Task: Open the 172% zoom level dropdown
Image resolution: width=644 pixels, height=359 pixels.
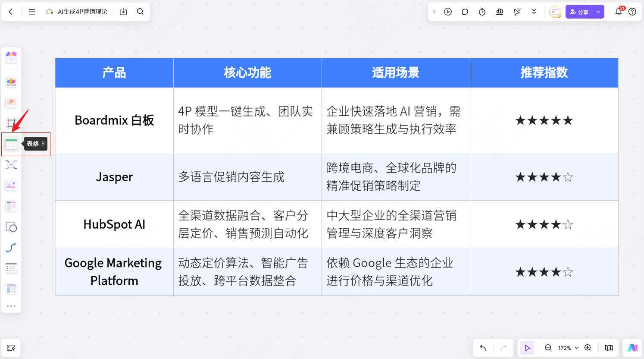Action: pos(568,348)
